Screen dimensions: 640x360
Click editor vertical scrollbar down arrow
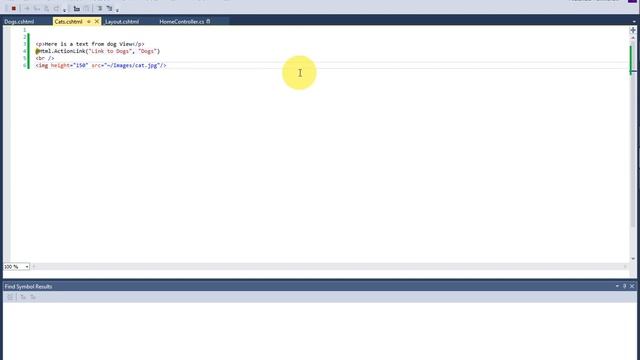coord(633,259)
